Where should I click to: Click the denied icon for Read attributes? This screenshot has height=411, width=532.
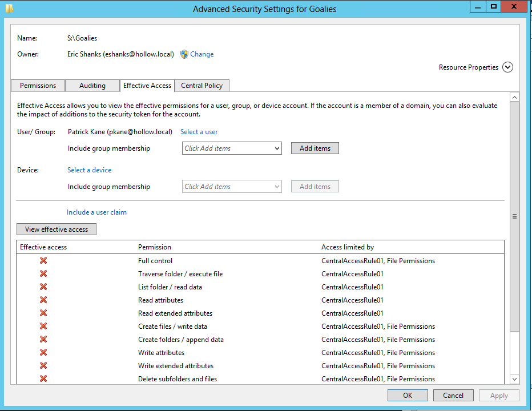[43, 300]
